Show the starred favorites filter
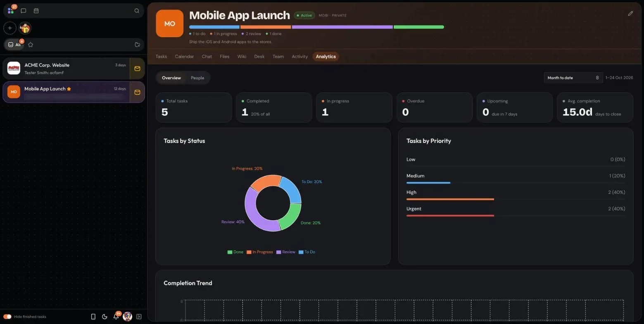 coord(31,45)
